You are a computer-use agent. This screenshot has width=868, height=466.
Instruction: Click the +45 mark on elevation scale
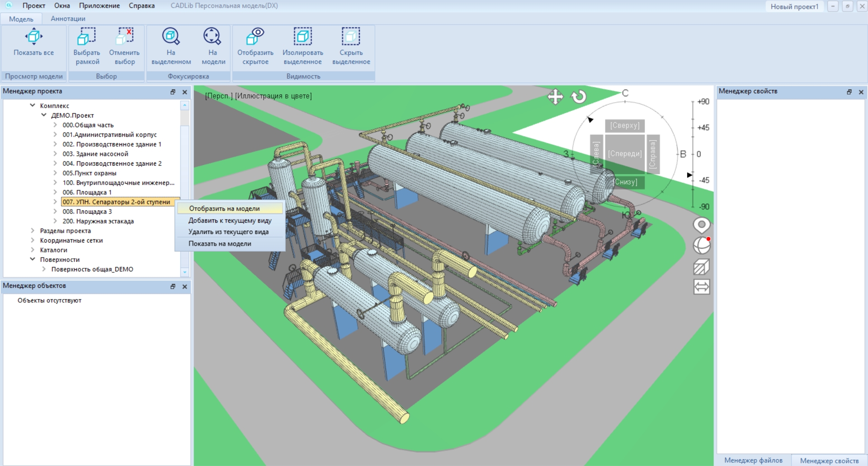point(703,128)
